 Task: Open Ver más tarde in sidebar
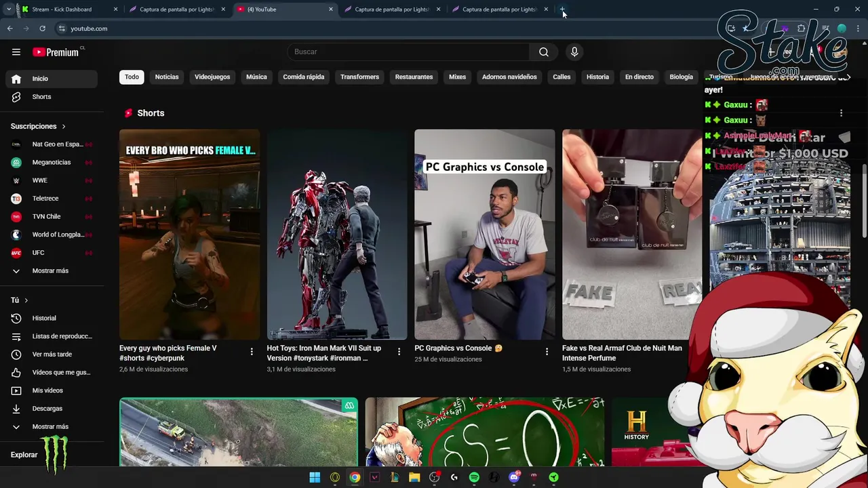pyautogui.click(x=52, y=354)
